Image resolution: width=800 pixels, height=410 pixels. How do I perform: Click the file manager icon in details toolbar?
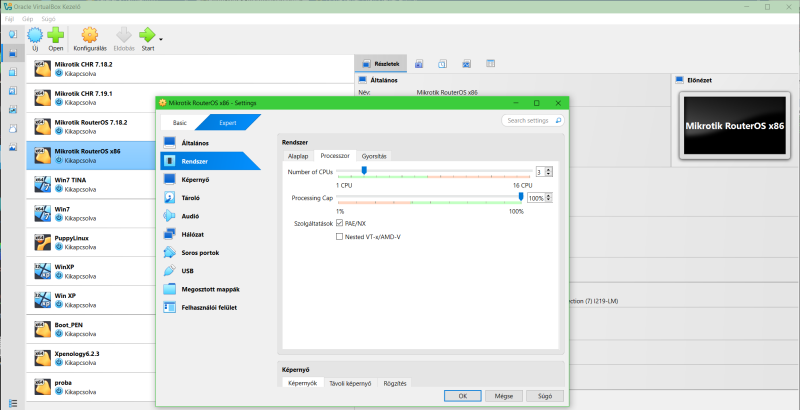[490, 64]
